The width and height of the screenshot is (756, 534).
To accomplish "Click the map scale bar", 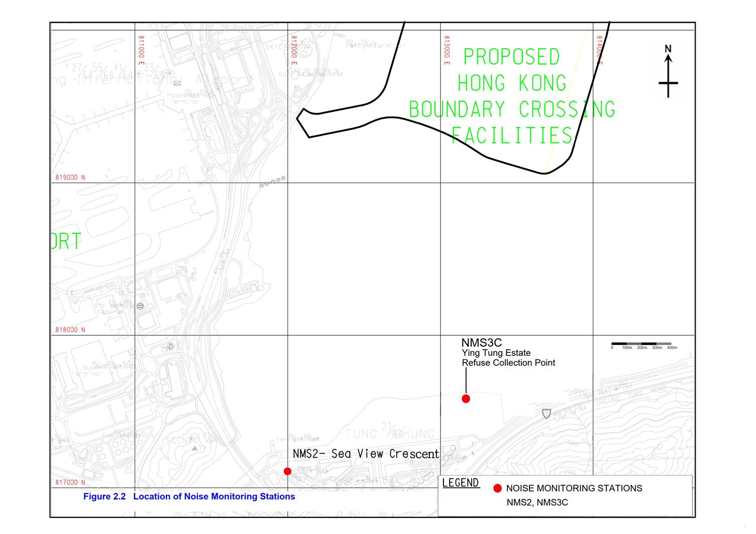I will (641, 344).
